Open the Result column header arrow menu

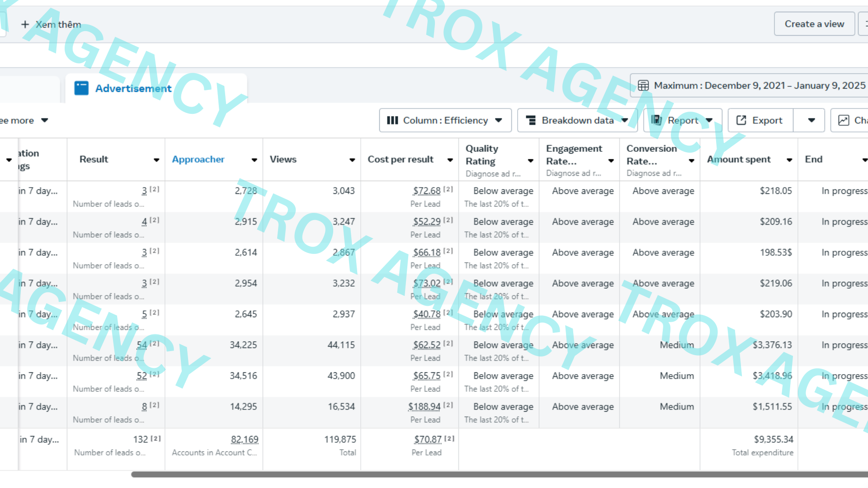[156, 160]
